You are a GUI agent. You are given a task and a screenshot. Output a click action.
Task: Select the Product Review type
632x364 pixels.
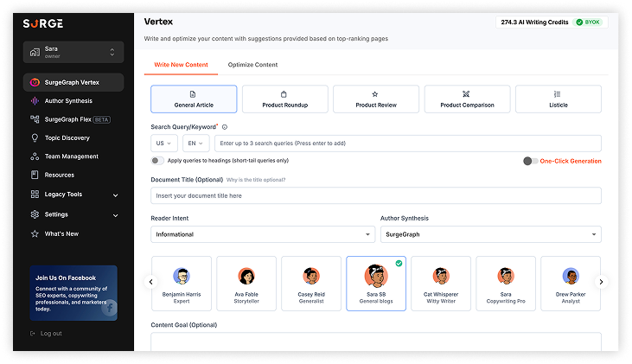coord(376,99)
